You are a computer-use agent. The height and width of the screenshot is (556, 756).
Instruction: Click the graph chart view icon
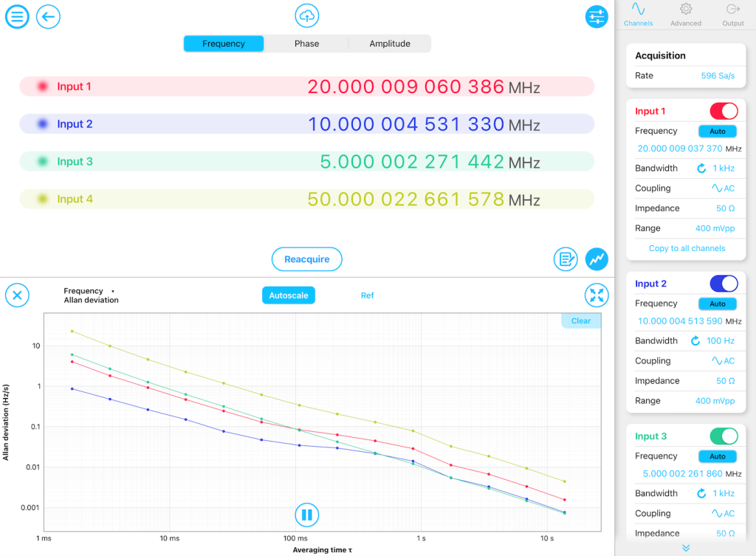pyautogui.click(x=597, y=259)
